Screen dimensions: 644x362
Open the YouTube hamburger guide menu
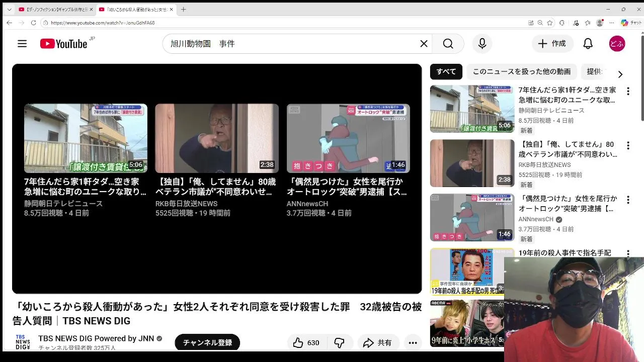point(22,44)
